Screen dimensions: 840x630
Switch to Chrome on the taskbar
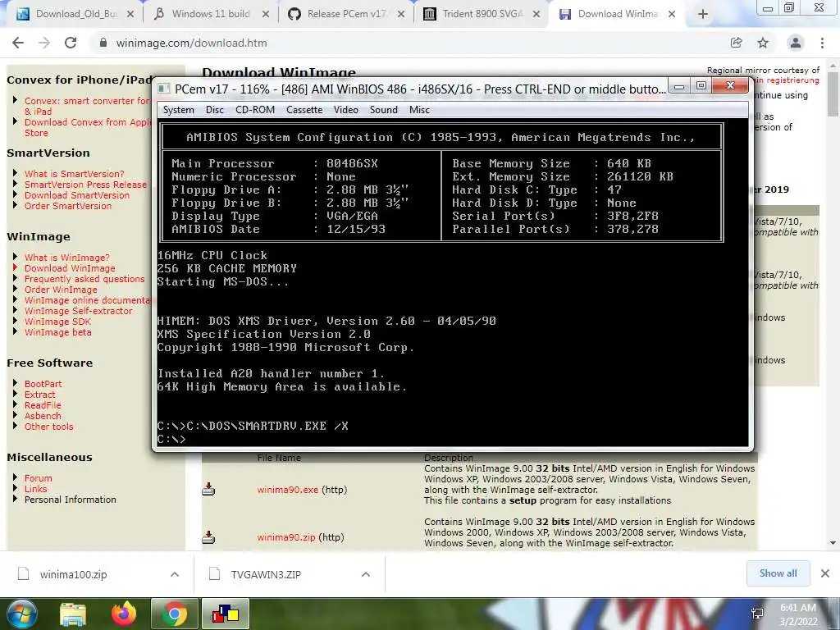click(175, 614)
